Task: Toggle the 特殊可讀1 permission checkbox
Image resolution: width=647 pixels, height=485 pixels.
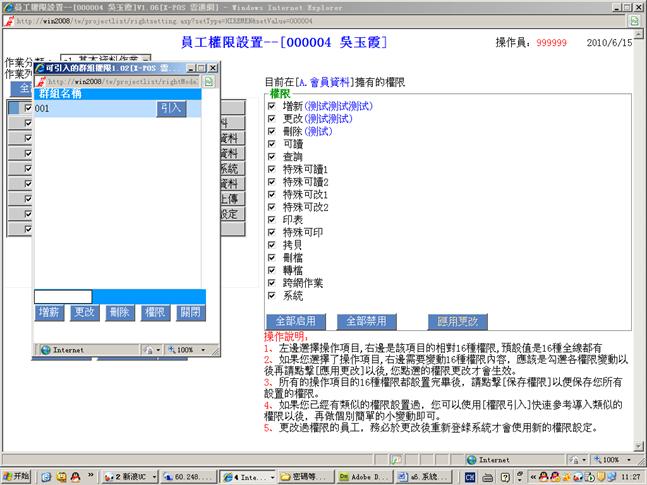Action: click(x=272, y=170)
